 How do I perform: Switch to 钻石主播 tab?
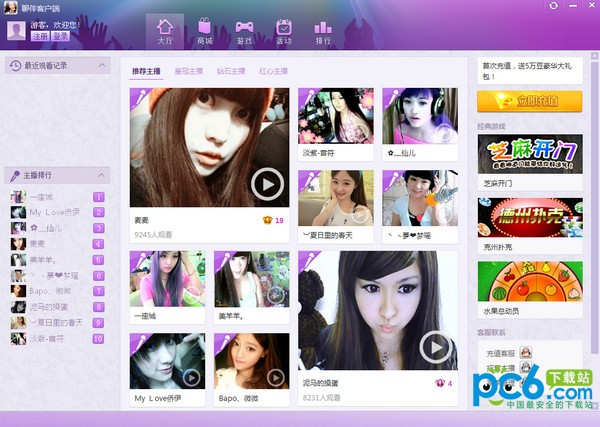point(231,71)
